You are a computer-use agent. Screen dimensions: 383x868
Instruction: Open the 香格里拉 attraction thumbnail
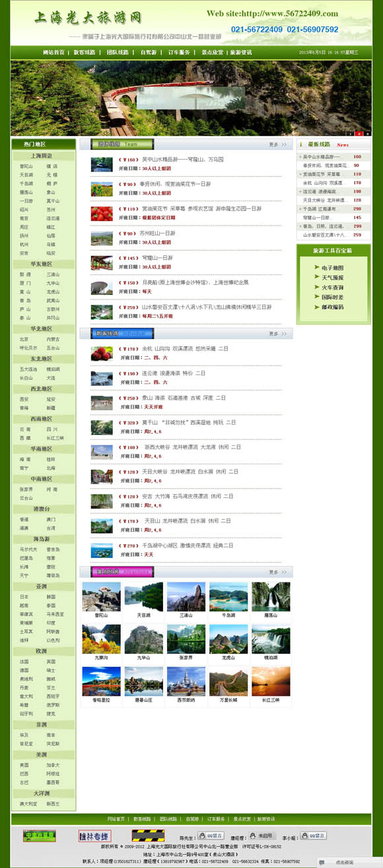click(x=101, y=681)
